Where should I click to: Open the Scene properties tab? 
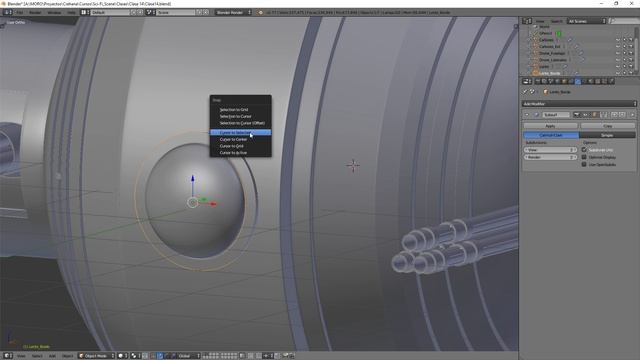pyautogui.click(x=550, y=81)
